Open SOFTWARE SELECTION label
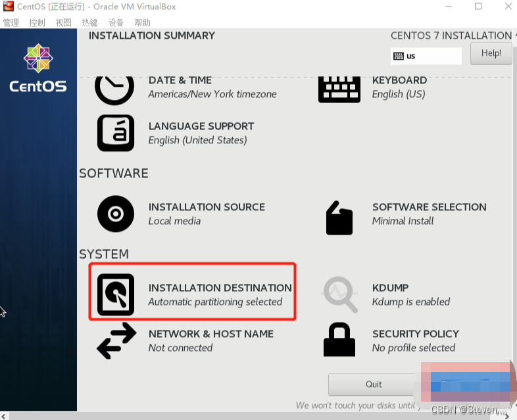Viewport: 517px width, 420px height. coord(430,207)
